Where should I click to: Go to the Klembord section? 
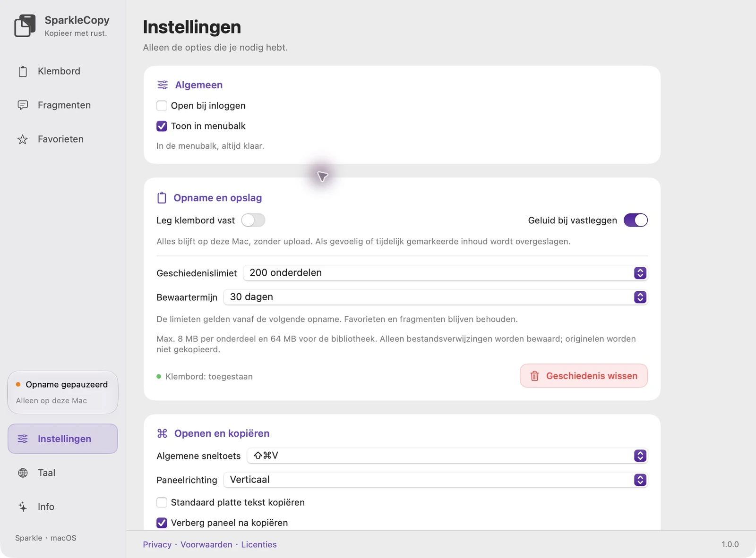coord(62,71)
